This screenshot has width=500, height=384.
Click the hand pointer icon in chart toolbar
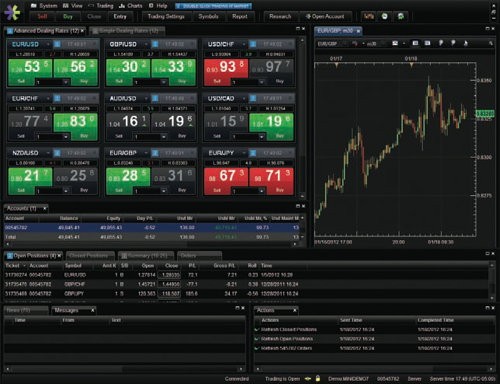[x=466, y=43]
